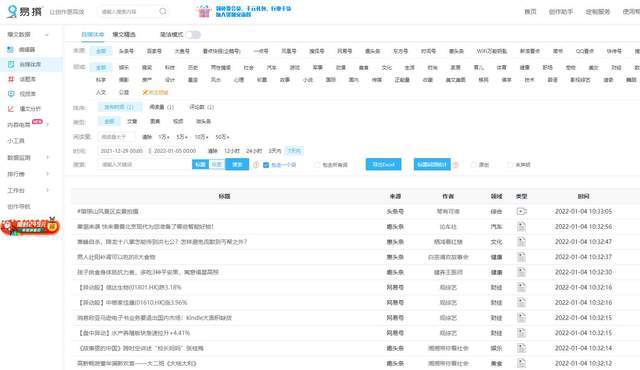Switch to the 爆文精选 tab
640x370 pixels.
[x=124, y=35]
